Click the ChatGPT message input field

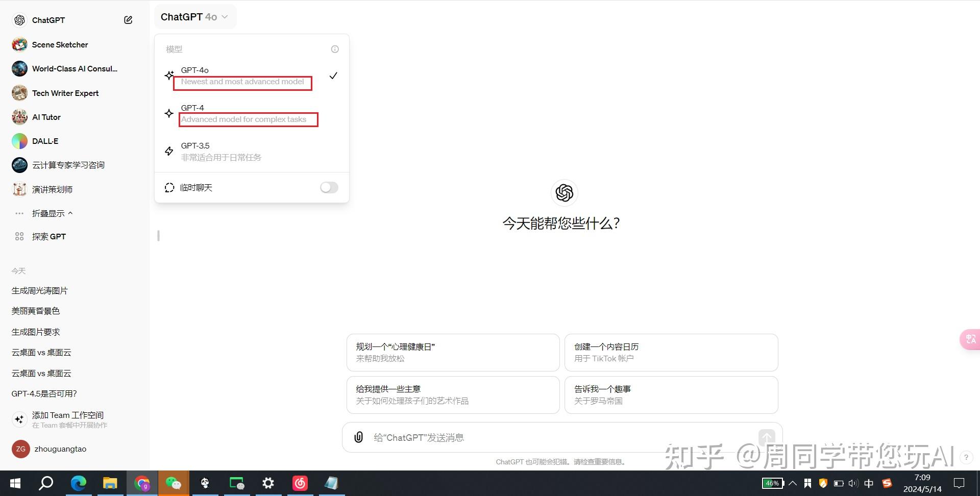coord(510,437)
